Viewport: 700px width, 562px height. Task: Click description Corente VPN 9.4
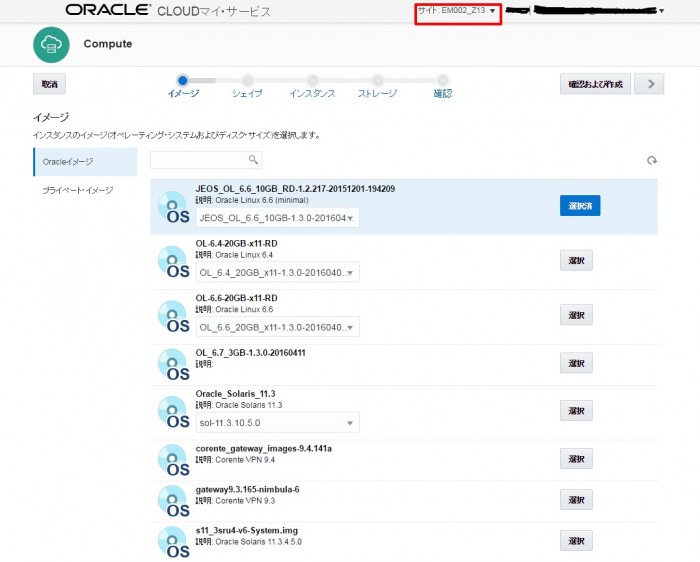(245, 460)
